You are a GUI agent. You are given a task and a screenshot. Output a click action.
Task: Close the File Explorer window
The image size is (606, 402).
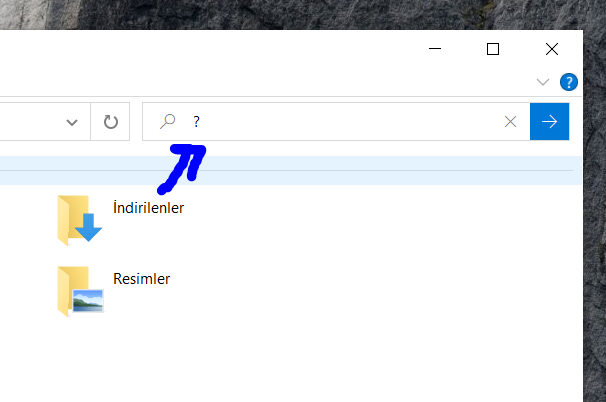tap(552, 49)
